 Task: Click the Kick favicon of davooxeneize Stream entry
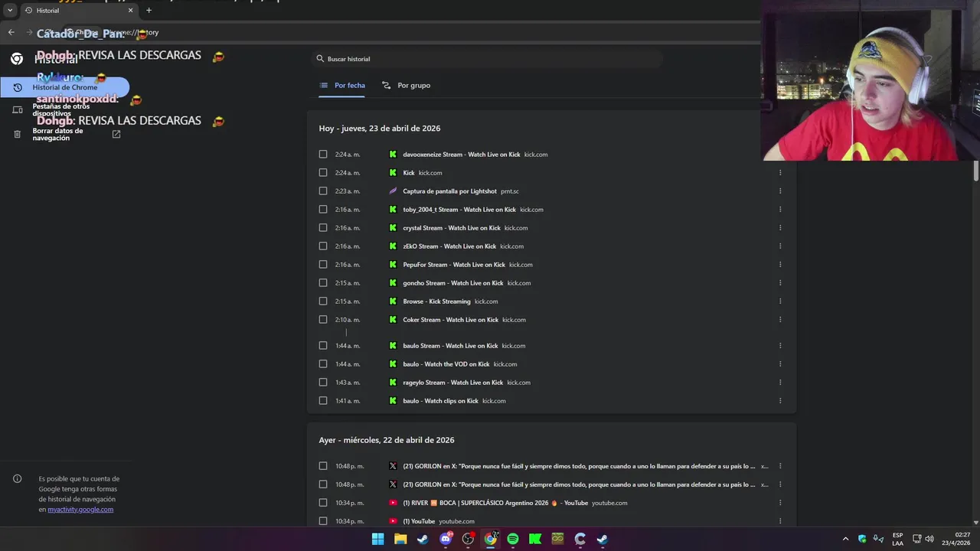point(393,155)
